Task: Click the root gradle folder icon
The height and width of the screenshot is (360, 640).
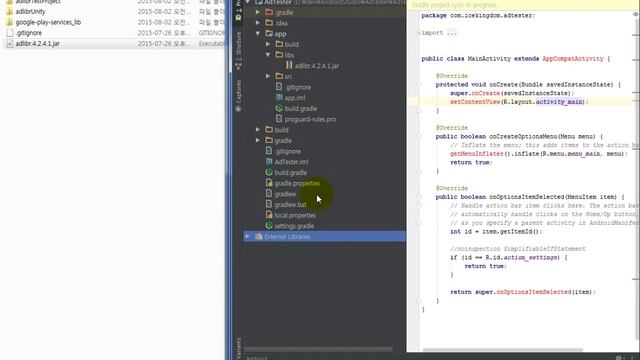Action: pyautogui.click(x=269, y=140)
